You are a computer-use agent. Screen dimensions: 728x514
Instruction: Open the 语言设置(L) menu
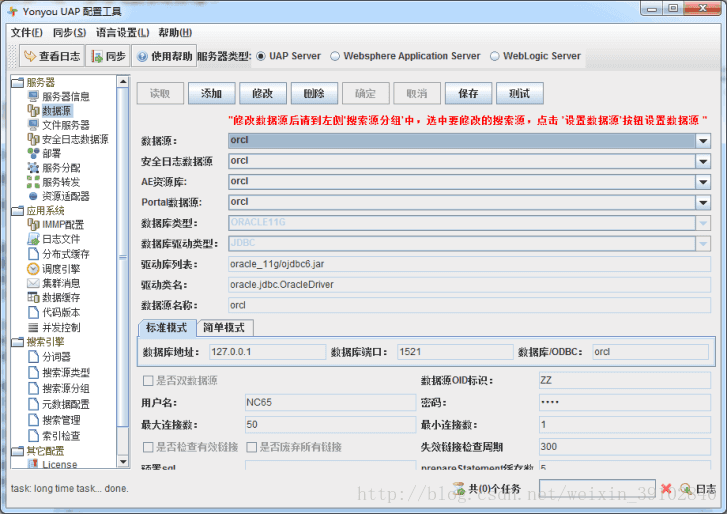(123, 33)
